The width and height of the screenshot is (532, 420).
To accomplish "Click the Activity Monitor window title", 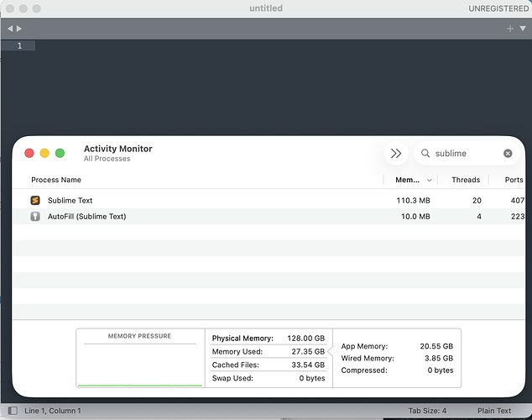I will [x=118, y=149].
